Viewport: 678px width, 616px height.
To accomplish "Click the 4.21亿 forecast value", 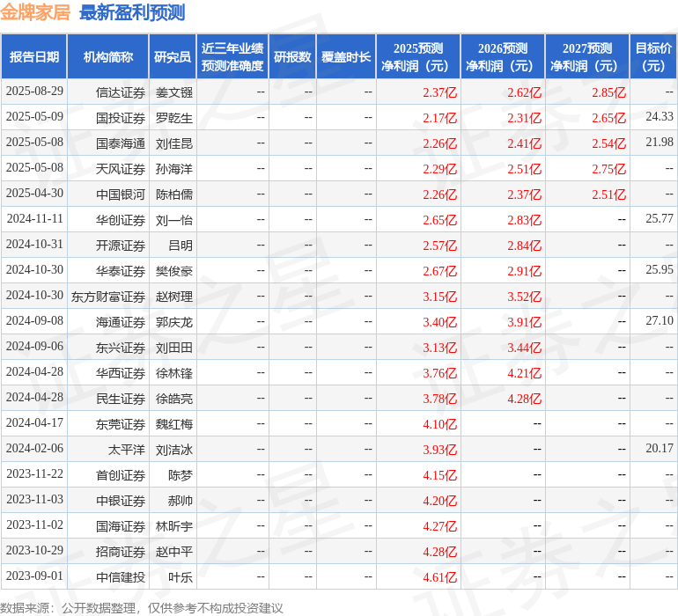I will click(x=524, y=373).
